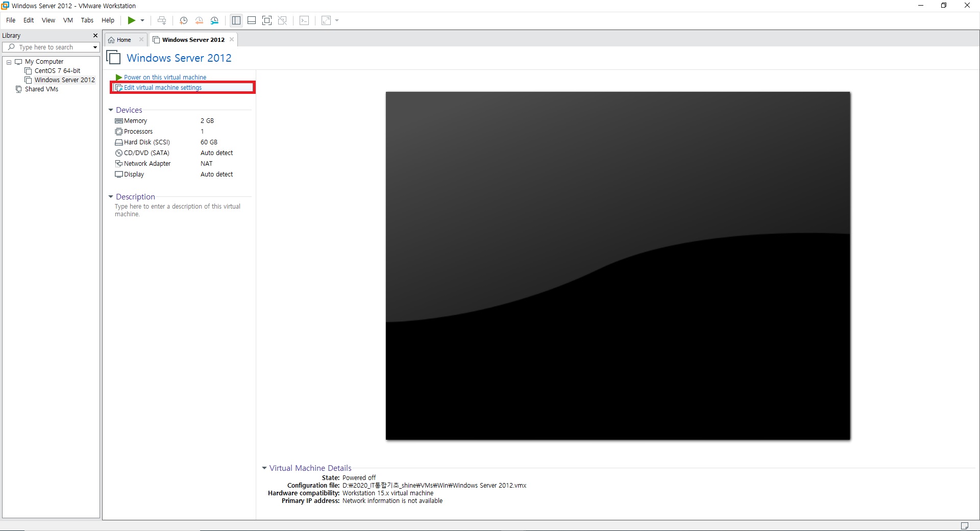Click the stretch guest display icon
The height and width of the screenshot is (531, 980).
pyautogui.click(x=326, y=20)
